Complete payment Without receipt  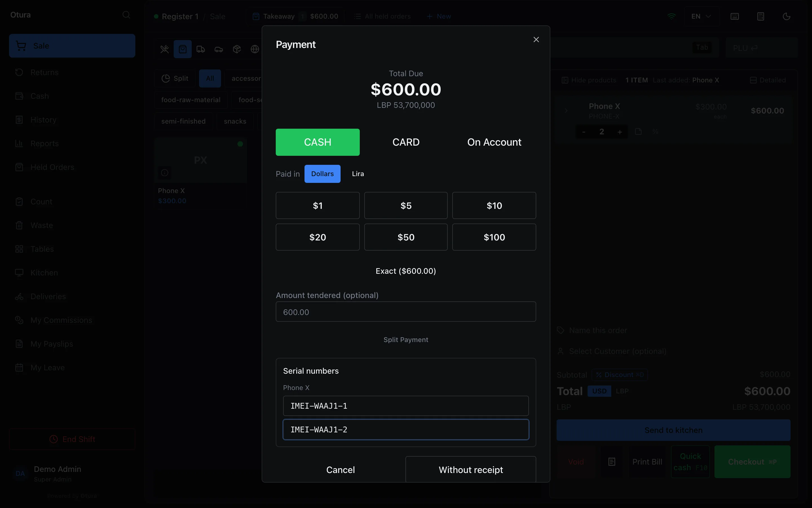coord(470,470)
